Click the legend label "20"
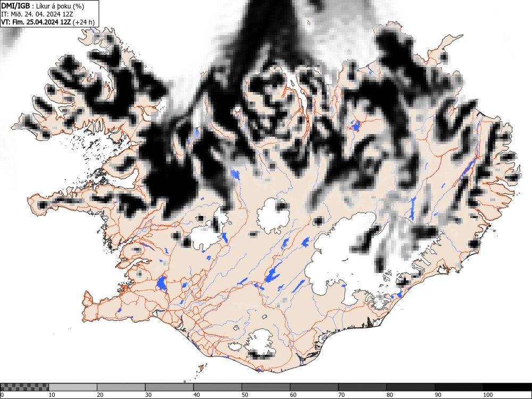Screen dimensions: 532x399 100,395
